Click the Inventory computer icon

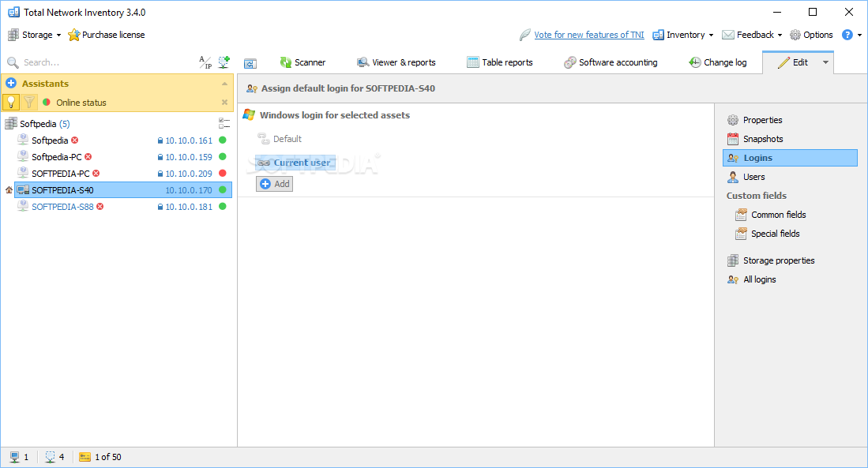tap(658, 35)
